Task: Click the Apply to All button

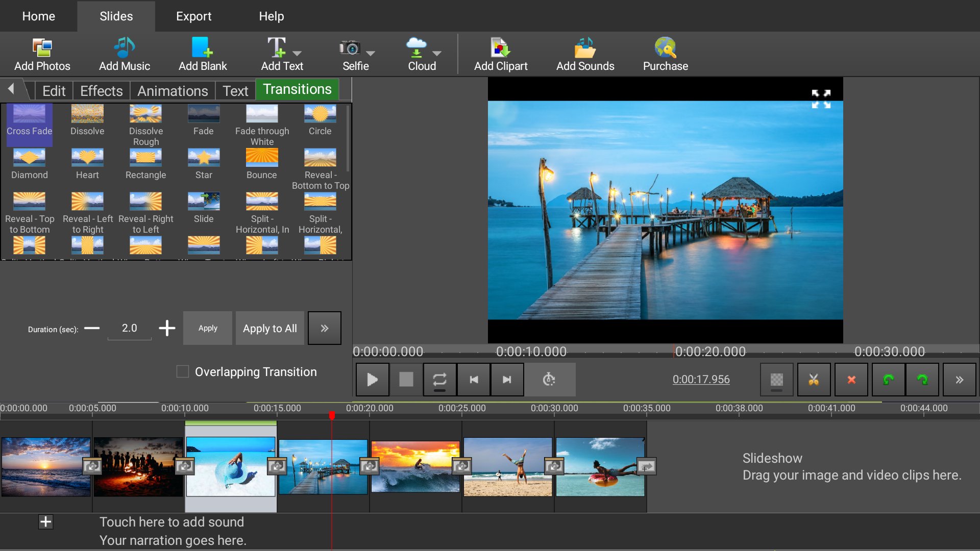Action: (269, 329)
